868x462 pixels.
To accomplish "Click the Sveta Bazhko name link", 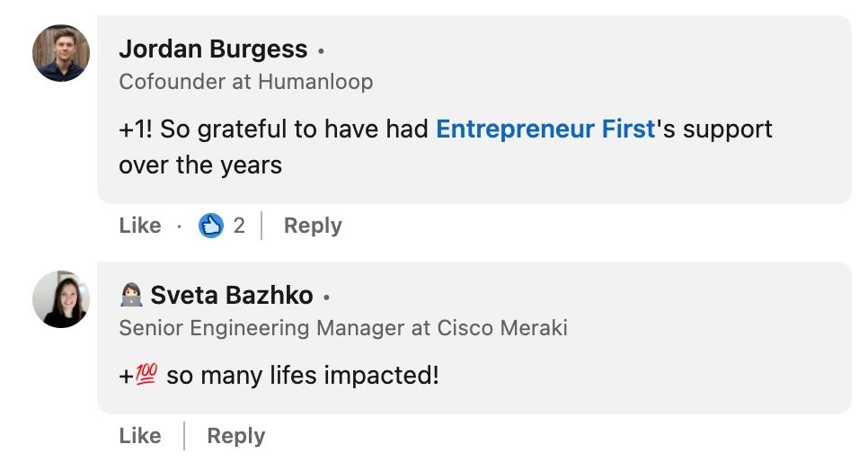I will tap(232, 295).
